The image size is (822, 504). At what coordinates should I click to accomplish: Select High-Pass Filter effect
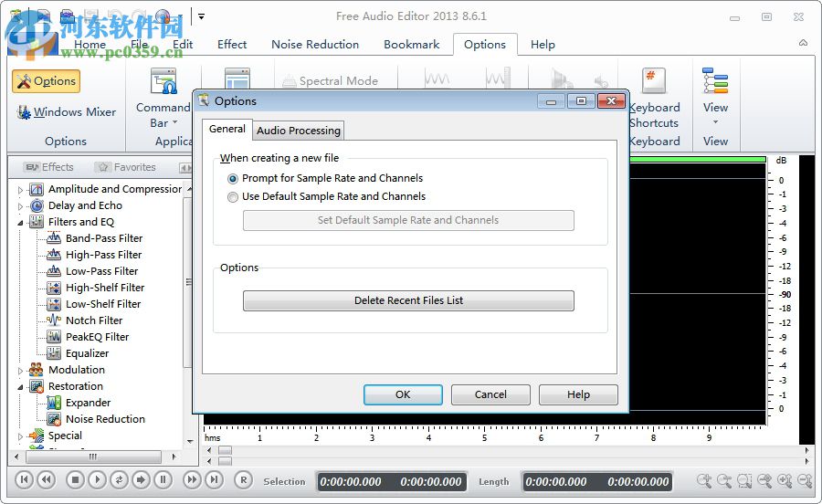click(103, 255)
